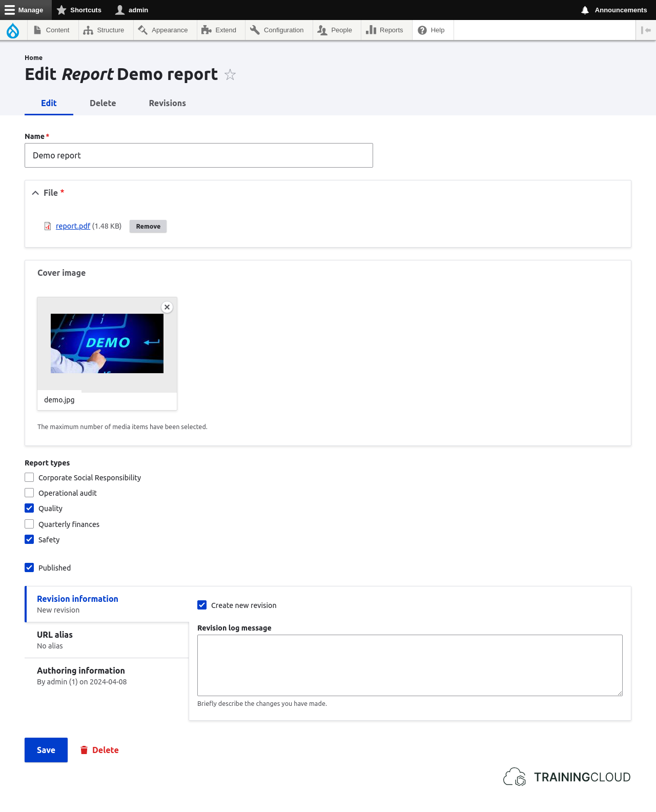Click the Cover image section heading
656x812 pixels.
click(x=61, y=273)
